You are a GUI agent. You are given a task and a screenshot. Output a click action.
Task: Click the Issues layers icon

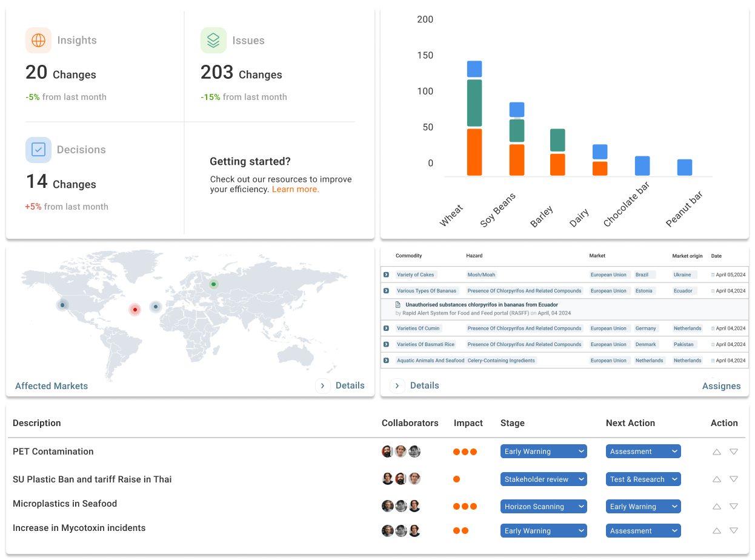213,41
